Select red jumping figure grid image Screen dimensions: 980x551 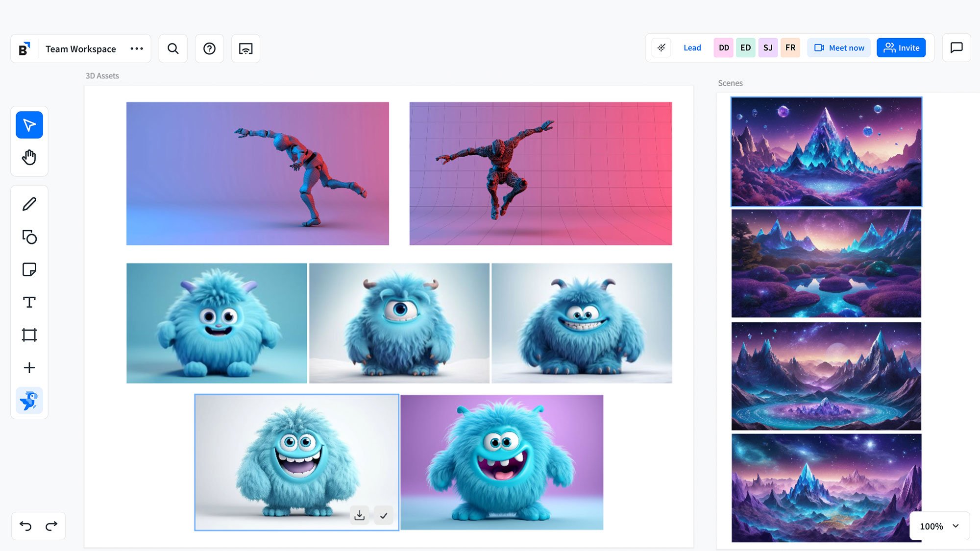[540, 173]
